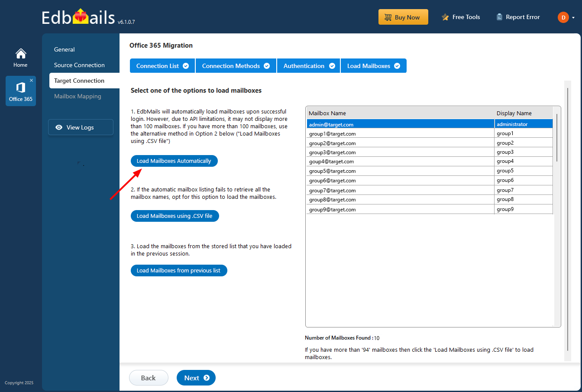Select the group2@target.com mailbox

[x=401, y=143]
